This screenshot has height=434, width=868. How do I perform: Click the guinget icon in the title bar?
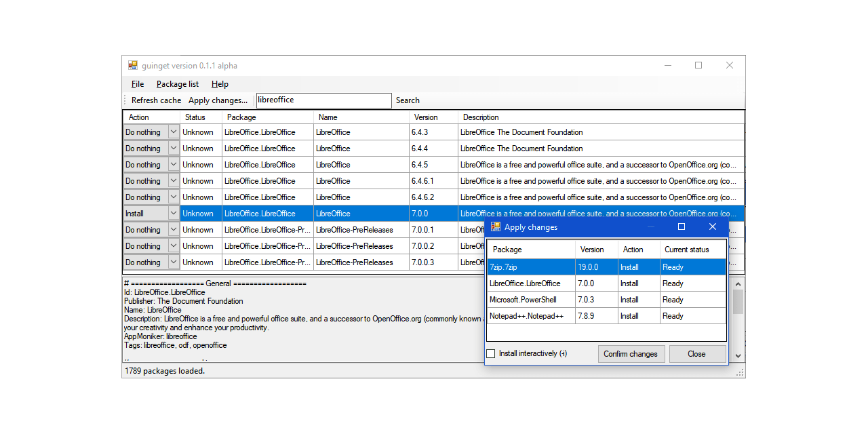133,65
